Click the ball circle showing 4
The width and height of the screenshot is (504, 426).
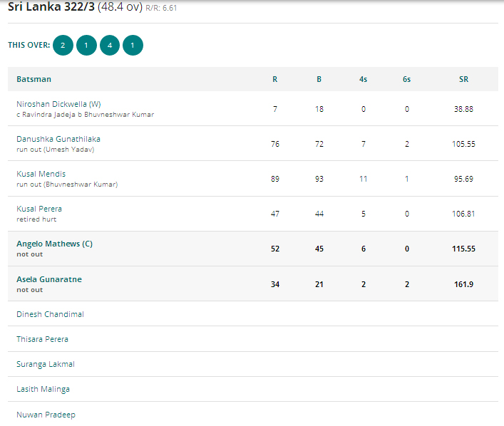(x=110, y=46)
